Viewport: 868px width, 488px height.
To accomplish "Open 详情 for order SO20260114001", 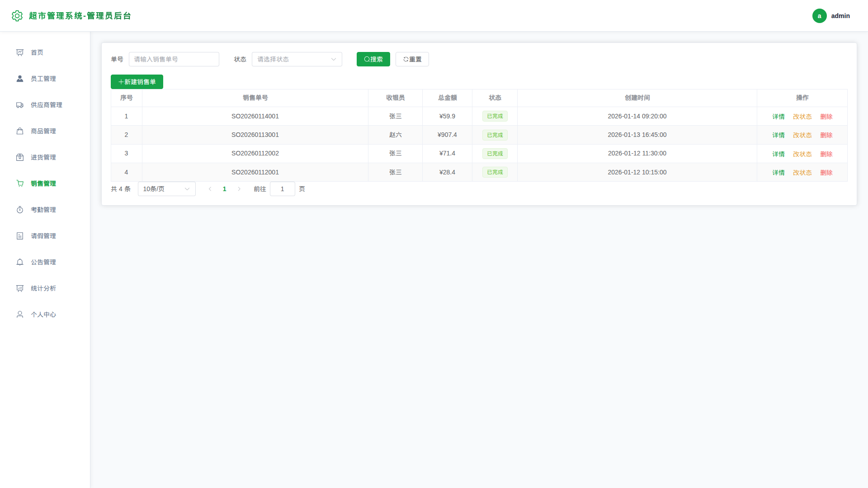I will pos(778,117).
